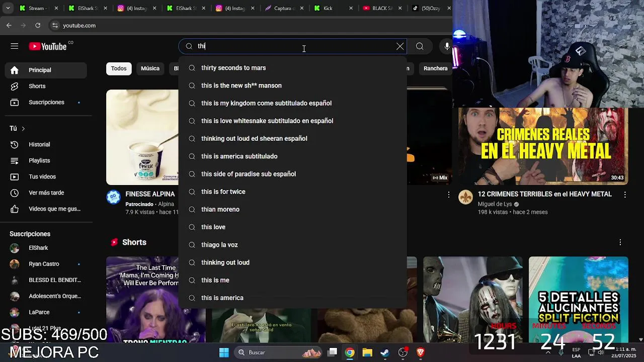Open Google Chrome from the taskbar

click(x=349, y=352)
